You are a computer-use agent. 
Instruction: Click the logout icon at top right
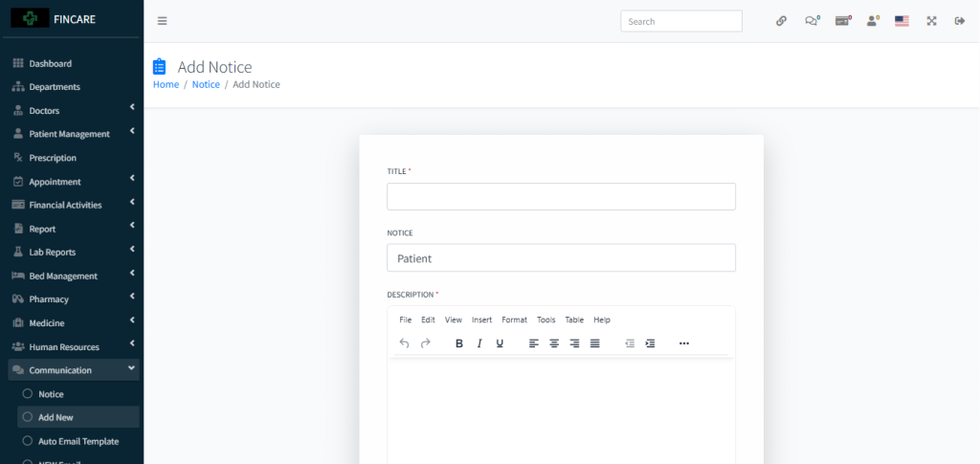(x=959, y=21)
